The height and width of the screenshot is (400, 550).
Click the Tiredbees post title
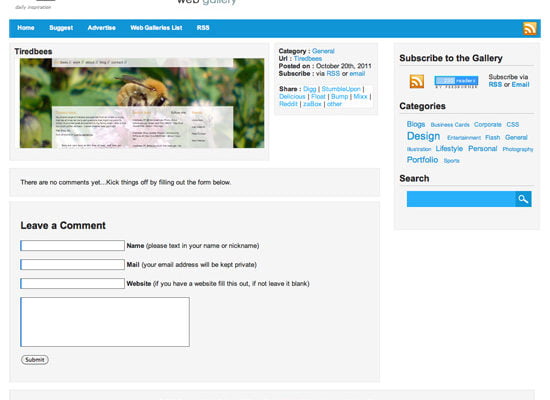point(33,52)
